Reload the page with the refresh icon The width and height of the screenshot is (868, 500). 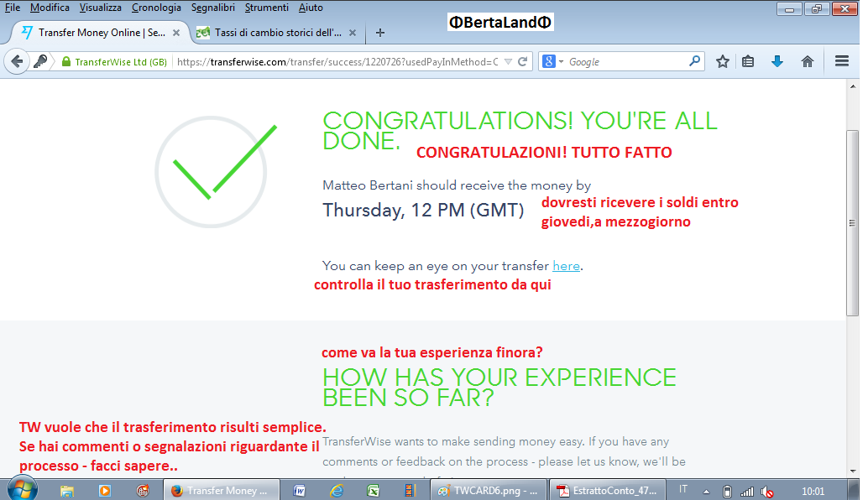(522, 61)
